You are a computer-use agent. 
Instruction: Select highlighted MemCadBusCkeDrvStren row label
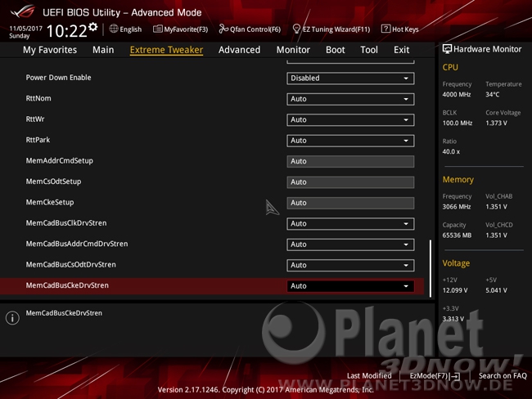point(67,285)
